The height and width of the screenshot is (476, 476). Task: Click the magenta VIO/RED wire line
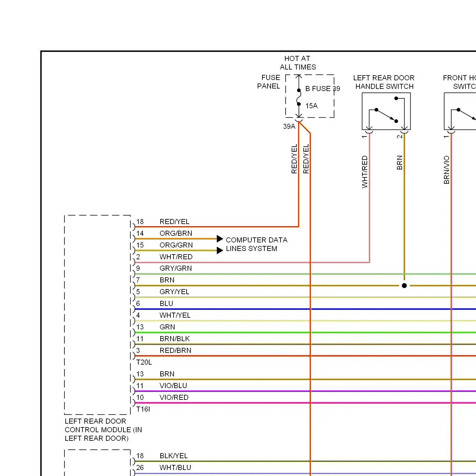point(305,403)
